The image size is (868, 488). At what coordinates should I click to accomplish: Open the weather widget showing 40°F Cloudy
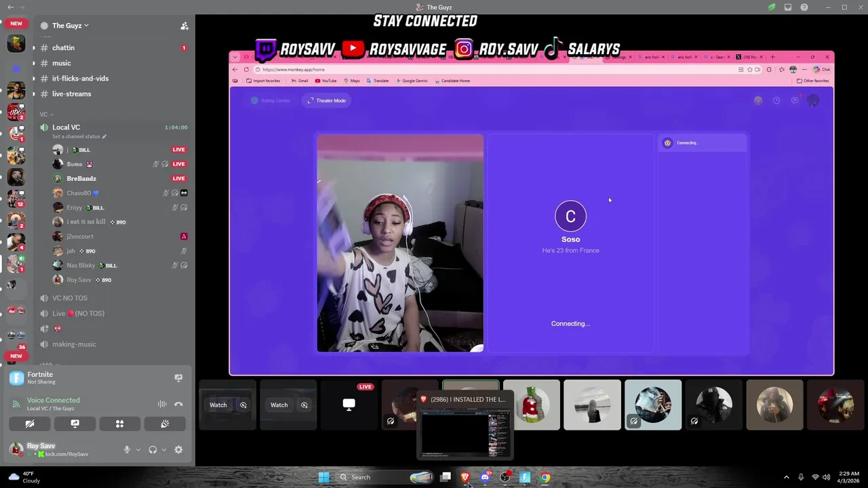(x=23, y=477)
